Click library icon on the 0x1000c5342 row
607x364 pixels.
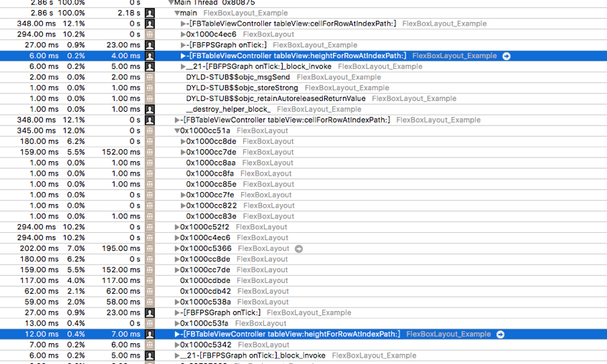coord(150,345)
